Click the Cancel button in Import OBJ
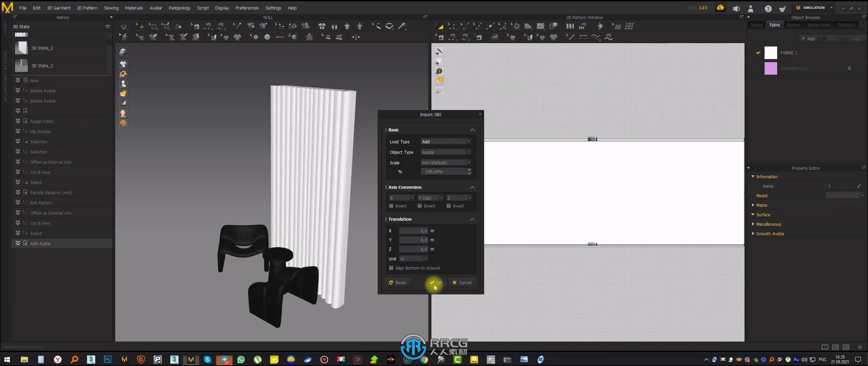This screenshot has width=868, height=366. (x=462, y=283)
